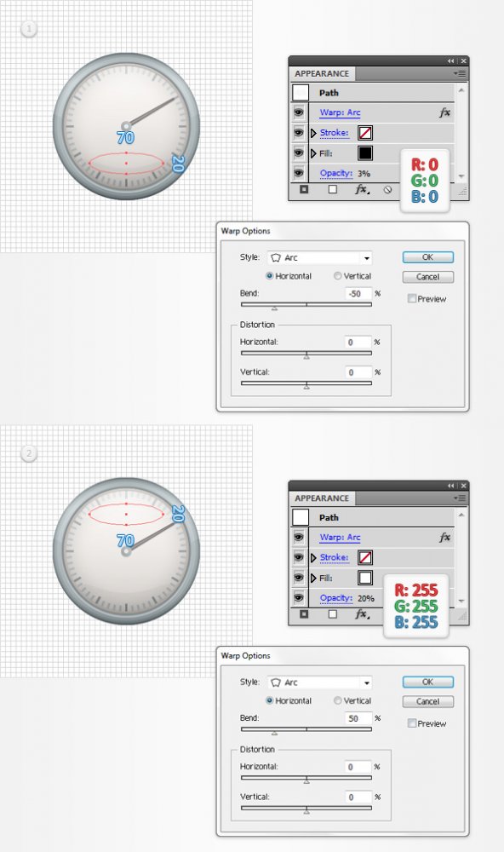Click OK in the top Warp Options dialog
The height and width of the screenshot is (852, 504).
428,257
